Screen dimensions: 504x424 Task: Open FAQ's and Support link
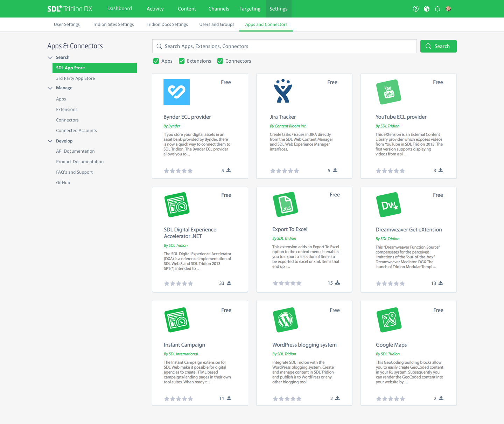74,172
